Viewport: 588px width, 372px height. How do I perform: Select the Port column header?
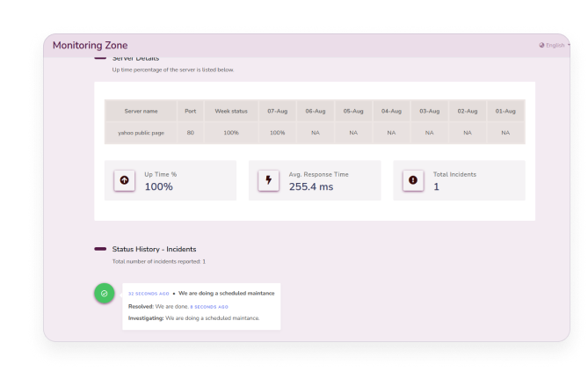tap(190, 111)
